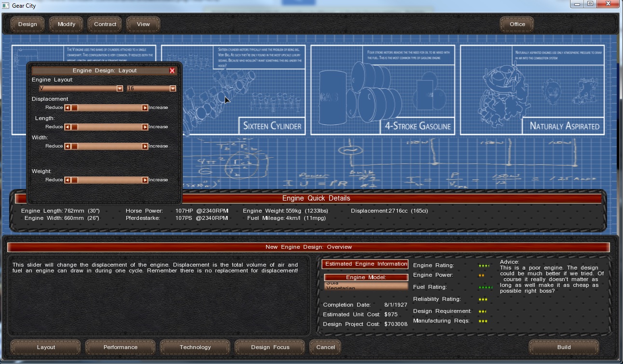Click the Engine Model name field
The width and height of the screenshot is (623, 364).
pyautogui.click(x=366, y=287)
